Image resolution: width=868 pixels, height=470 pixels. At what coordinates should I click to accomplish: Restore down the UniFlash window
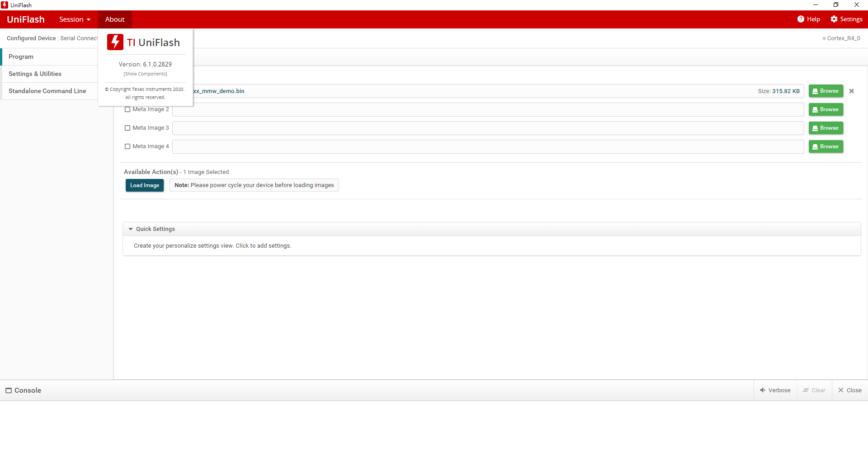(836, 5)
